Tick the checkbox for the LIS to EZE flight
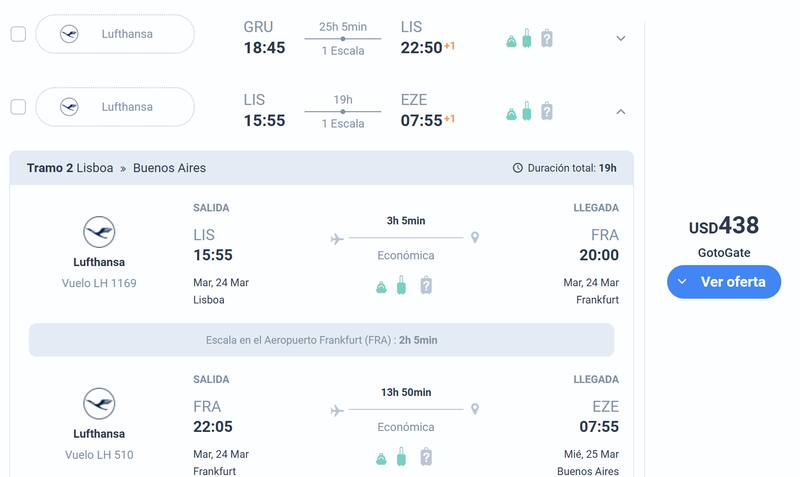Screen dimensions: 800x477 (18, 107)
